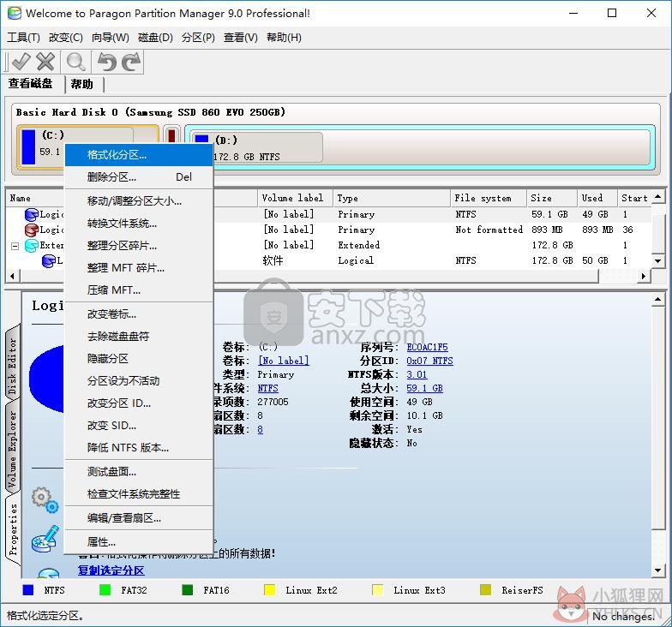
Task: Open the 分区(P) menu
Action: (x=198, y=38)
